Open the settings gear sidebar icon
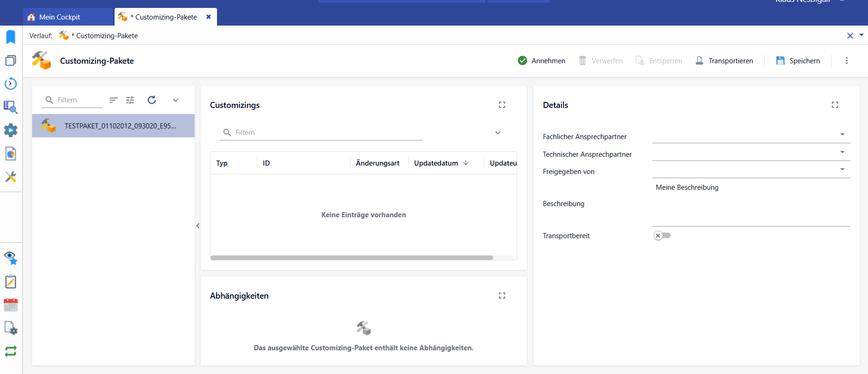This screenshot has height=374, width=868. 11,130
